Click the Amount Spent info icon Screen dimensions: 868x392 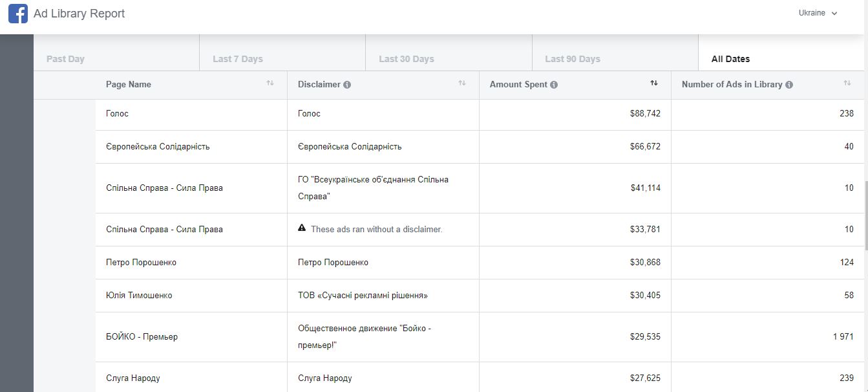[554, 85]
